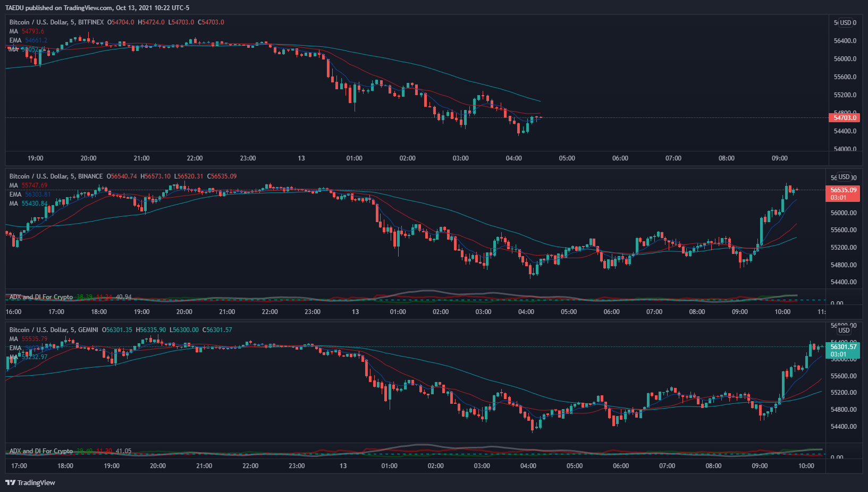Click the C54703.0 close value on BITFINEX
Viewport: 868px width, 492px height.
(211, 22)
